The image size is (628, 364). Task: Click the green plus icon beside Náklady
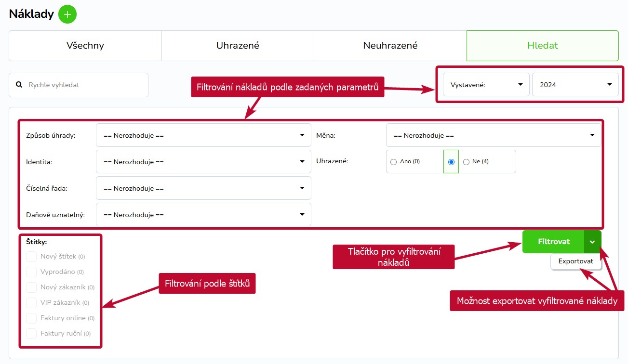point(67,14)
